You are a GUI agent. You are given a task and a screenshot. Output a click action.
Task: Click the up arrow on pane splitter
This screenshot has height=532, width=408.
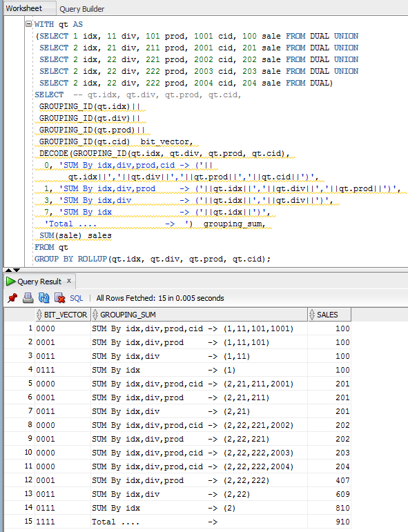[x=8, y=270]
